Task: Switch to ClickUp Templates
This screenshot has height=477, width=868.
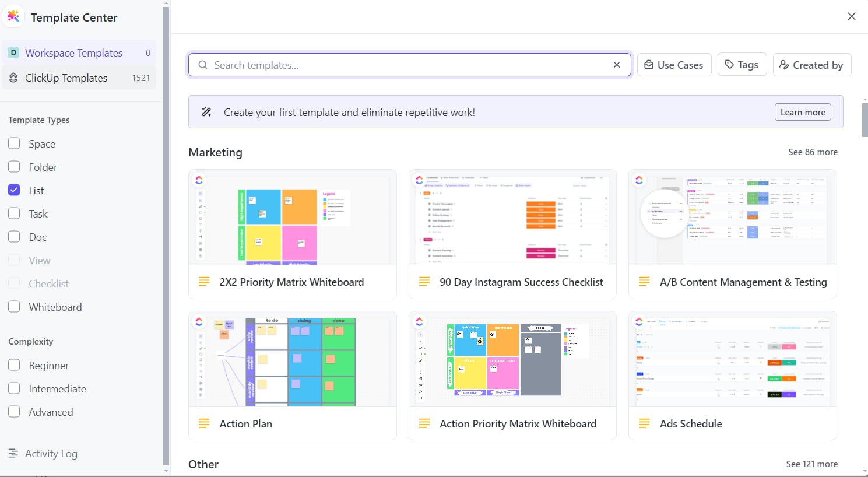Action: point(65,78)
